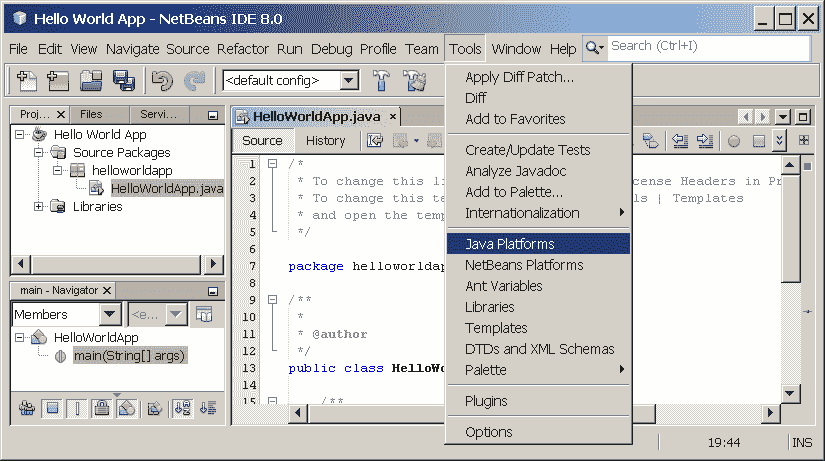This screenshot has width=825, height=461.
Task: Minimize the Projects window group
Action: 213,115
